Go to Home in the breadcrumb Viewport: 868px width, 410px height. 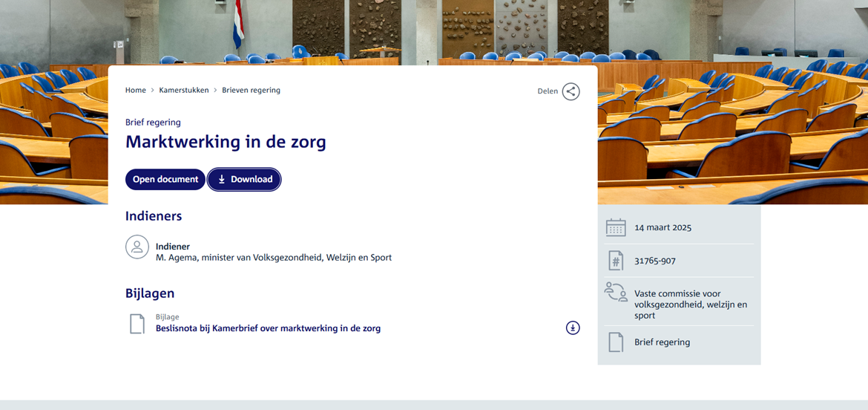pos(136,91)
